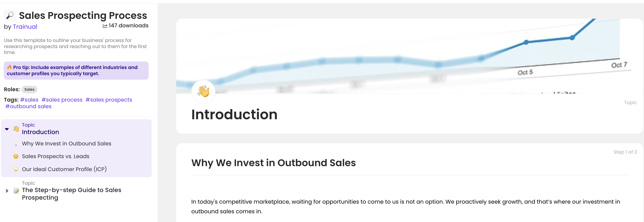This screenshot has height=222, width=644.
Task: Select the Sales Prospects vs. Leads step
Action: (x=55, y=156)
